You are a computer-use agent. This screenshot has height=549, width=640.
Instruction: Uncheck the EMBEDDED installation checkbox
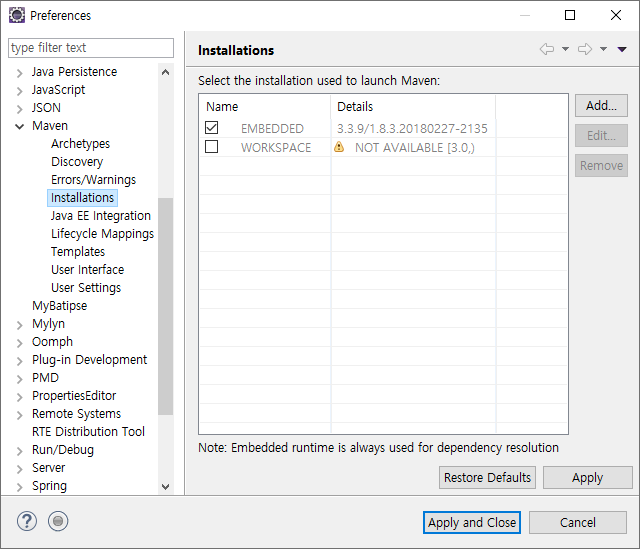tap(211, 128)
